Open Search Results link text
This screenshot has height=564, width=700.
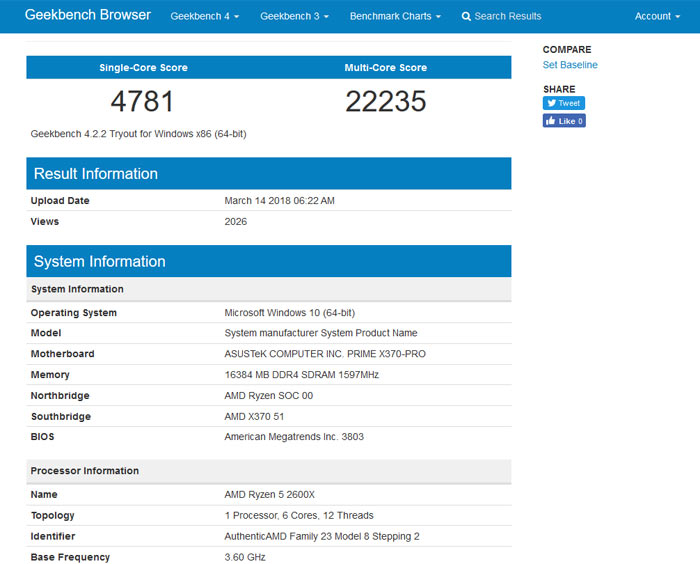coord(508,17)
